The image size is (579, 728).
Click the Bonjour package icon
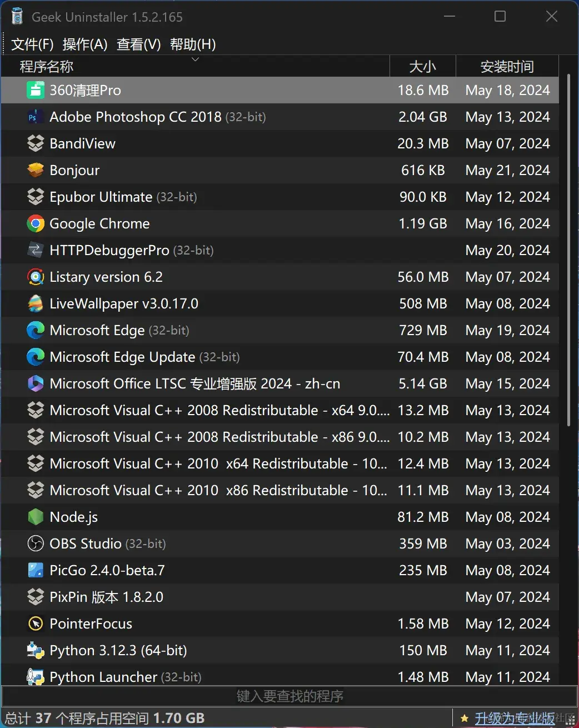click(36, 170)
